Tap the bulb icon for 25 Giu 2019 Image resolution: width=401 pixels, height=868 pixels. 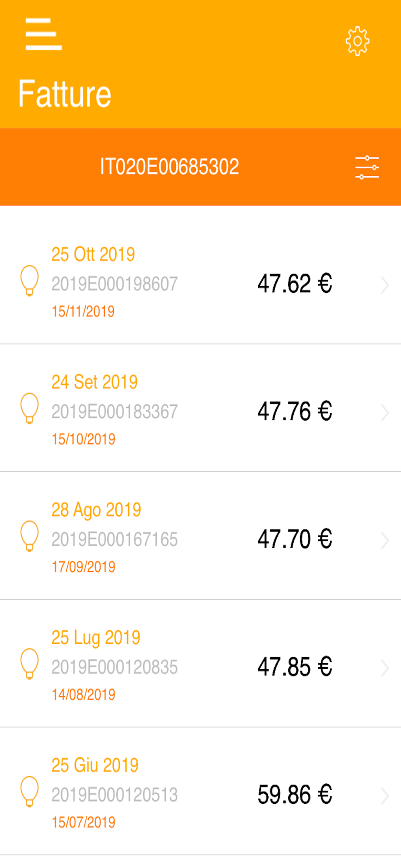coord(30,792)
